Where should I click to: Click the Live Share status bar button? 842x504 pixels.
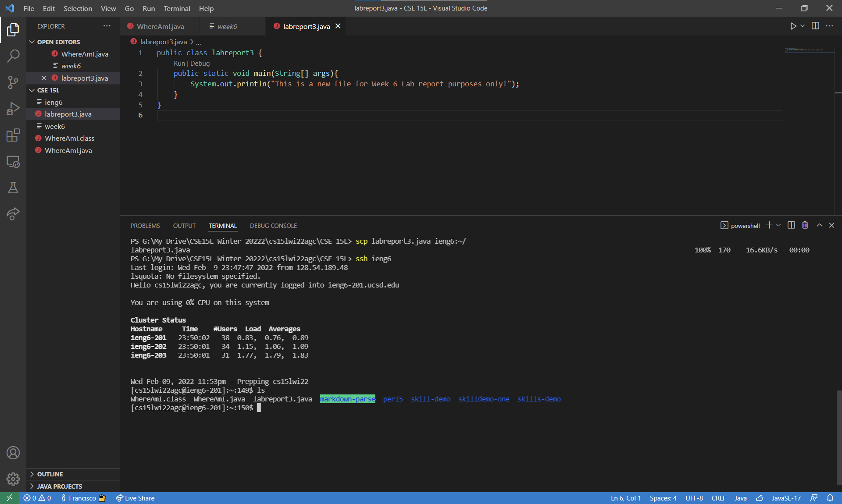(135, 498)
